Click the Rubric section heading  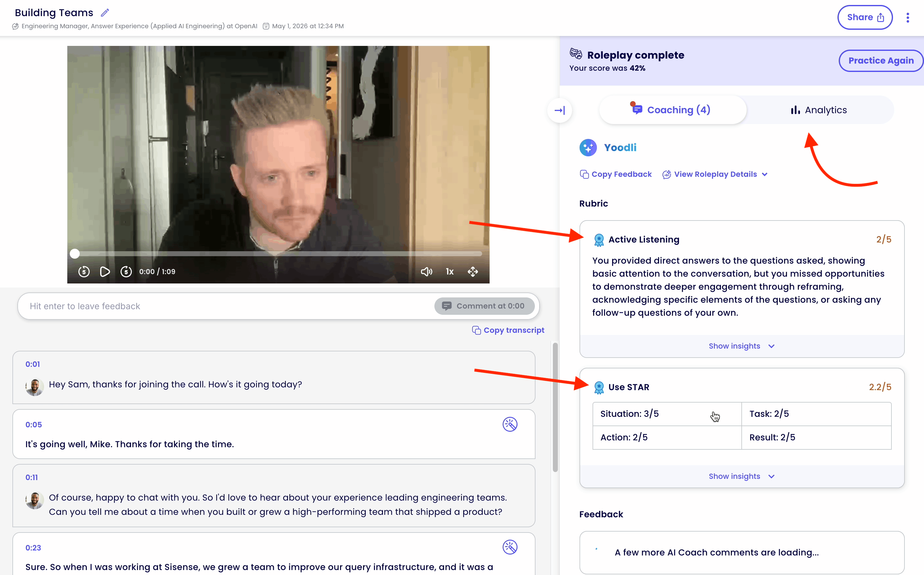click(594, 203)
